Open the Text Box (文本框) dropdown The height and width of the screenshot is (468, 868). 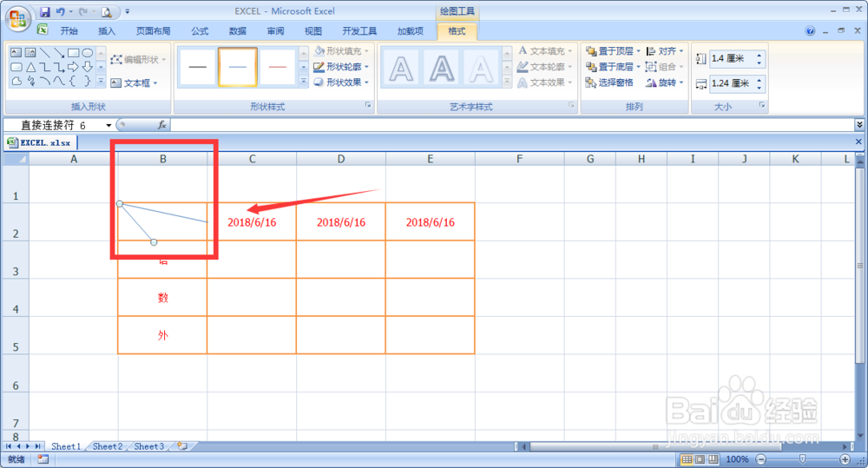134,83
